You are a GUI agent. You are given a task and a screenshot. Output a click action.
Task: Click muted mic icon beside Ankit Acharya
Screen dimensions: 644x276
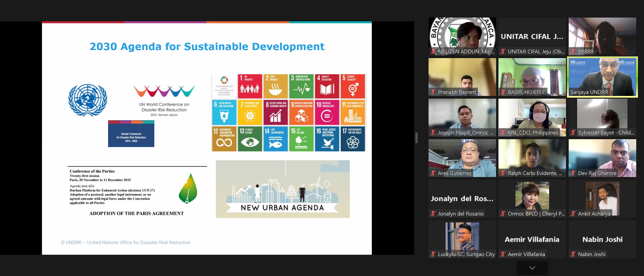click(573, 214)
